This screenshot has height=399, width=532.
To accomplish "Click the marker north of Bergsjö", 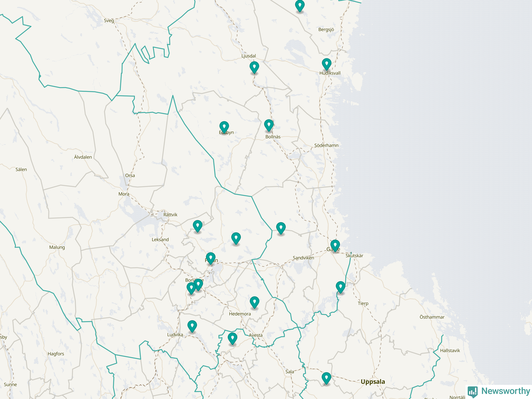I will click(300, 5).
